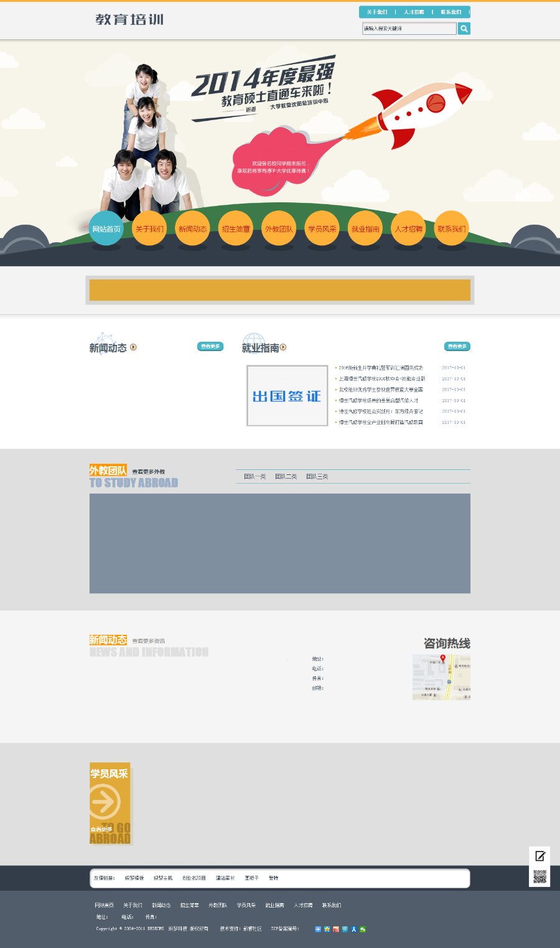
Task: Click the search magnifier button
Action: [464, 29]
